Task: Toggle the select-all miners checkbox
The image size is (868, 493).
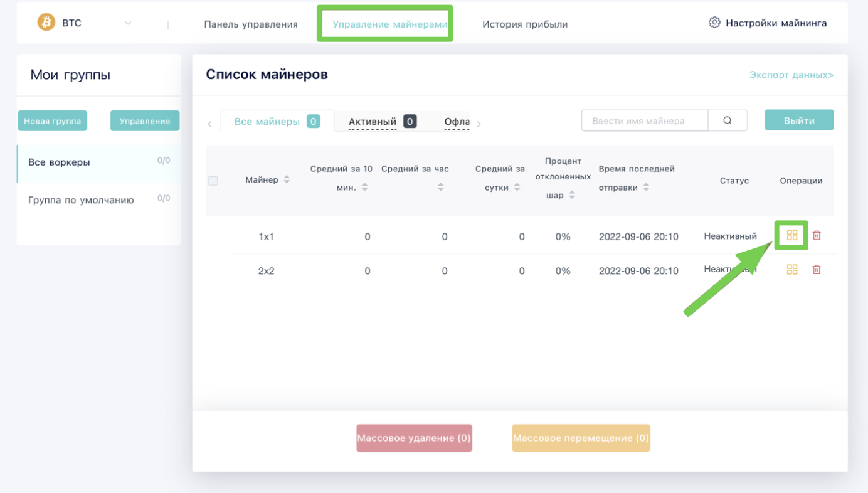Action: 213,181
